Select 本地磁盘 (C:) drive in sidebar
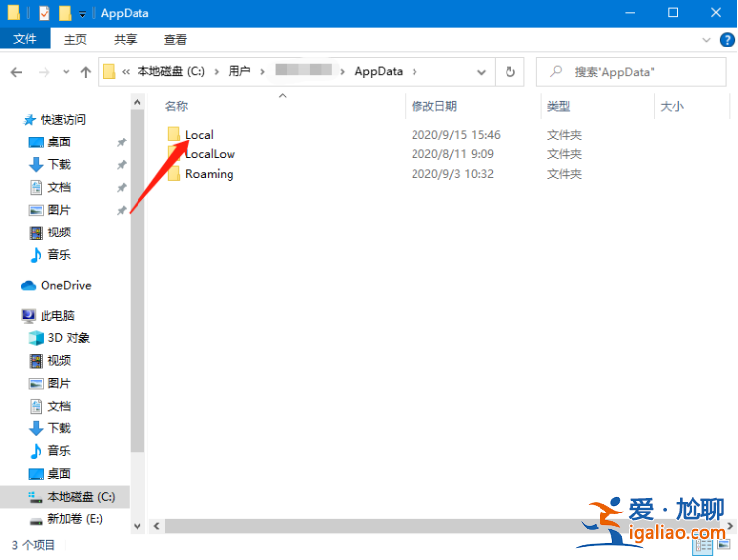Image resolution: width=738 pixels, height=560 pixels. click(64, 497)
